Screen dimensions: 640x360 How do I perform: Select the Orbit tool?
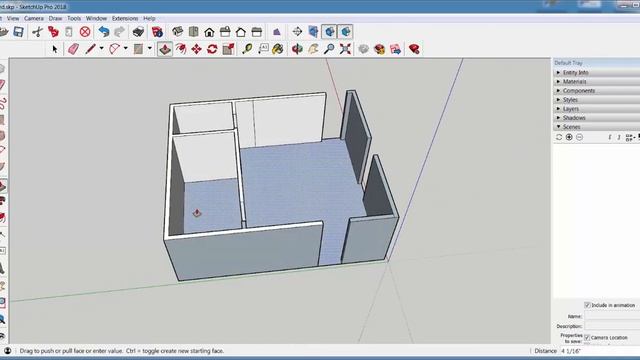click(x=297, y=49)
